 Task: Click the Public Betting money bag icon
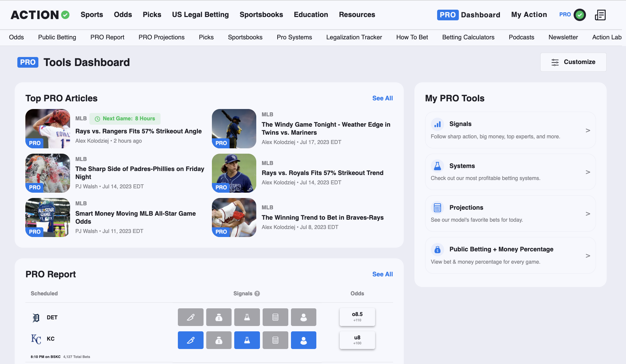tap(437, 249)
